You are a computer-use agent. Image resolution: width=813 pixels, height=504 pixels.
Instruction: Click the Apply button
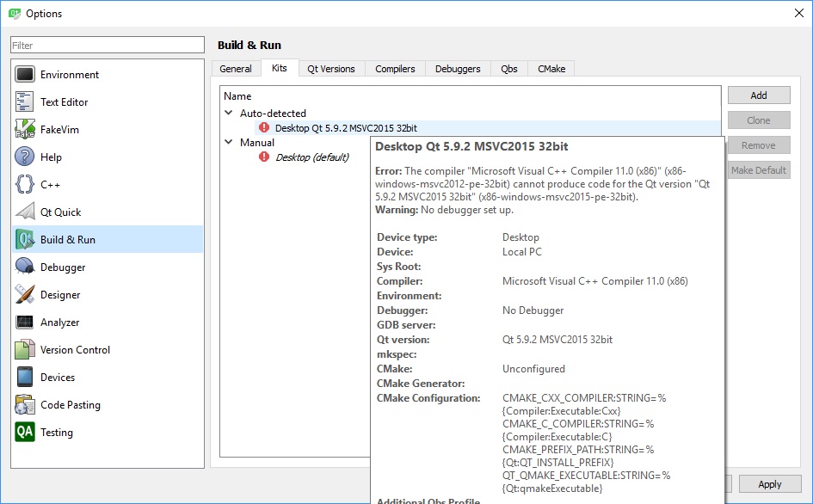click(x=769, y=483)
